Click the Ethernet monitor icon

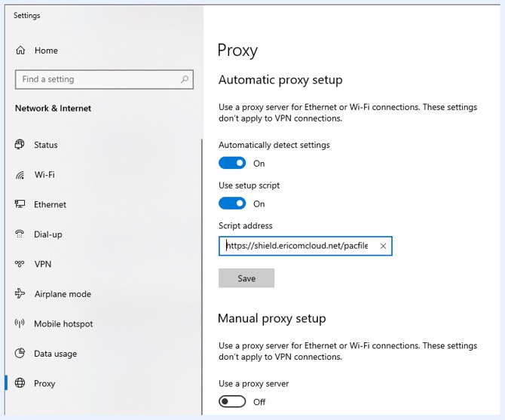(x=20, y=204)
